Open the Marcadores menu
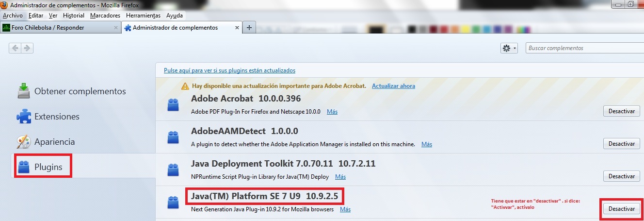The width and height of the screenshot is (644, 221). click(x=105, y=16)
